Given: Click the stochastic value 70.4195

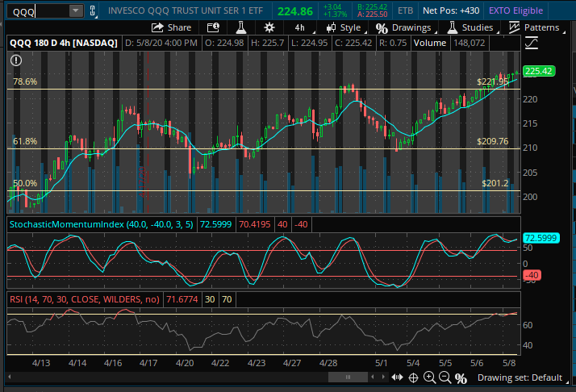Looking at the screenshot, I should 255,224.
